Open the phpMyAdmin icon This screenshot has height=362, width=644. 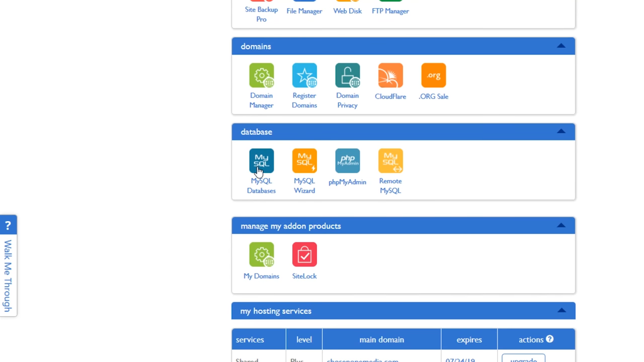(x=348, y=161)
